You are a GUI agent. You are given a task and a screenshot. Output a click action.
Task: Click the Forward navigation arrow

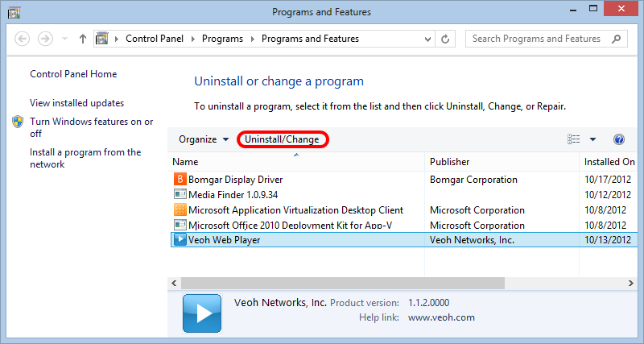click(x=45, y=39)
